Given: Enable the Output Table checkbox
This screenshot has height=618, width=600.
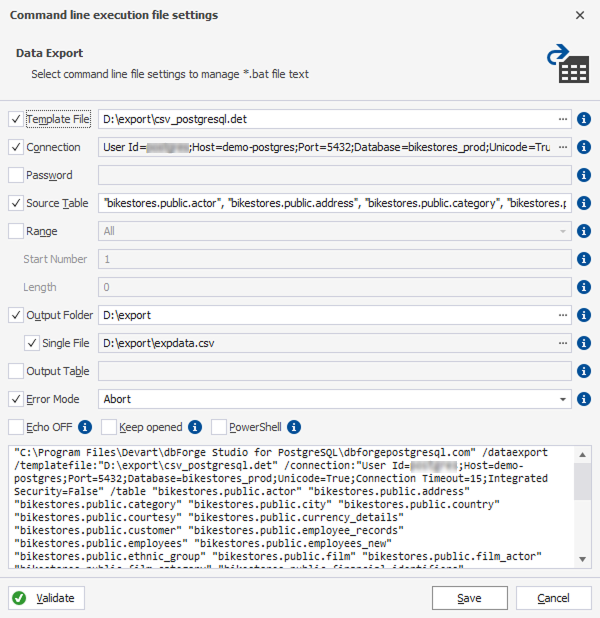Looking at the screenshot, I should [16, 371].
